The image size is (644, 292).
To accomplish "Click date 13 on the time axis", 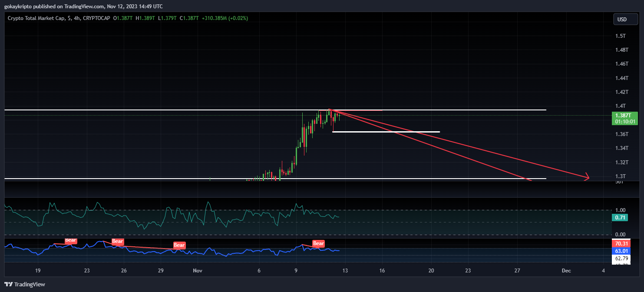I will 345,271.
